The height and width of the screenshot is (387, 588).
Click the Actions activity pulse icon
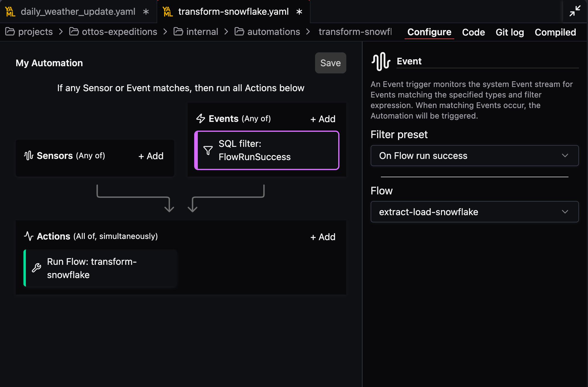(29, 236)
